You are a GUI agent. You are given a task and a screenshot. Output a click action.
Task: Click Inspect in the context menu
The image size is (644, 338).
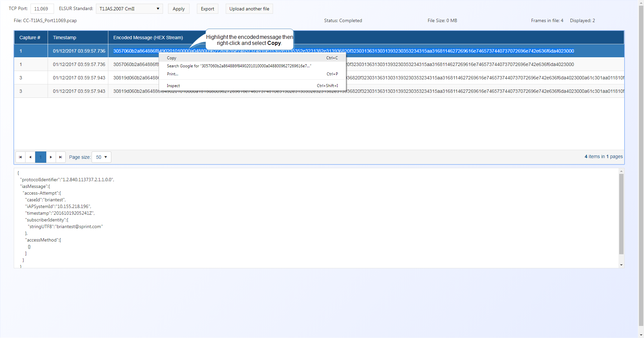tap(173, 86)
